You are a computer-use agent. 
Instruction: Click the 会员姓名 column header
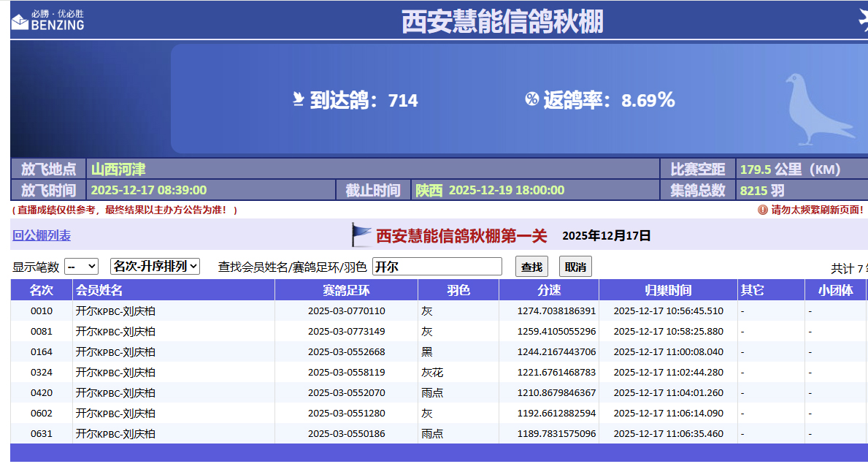pos(99,290)
